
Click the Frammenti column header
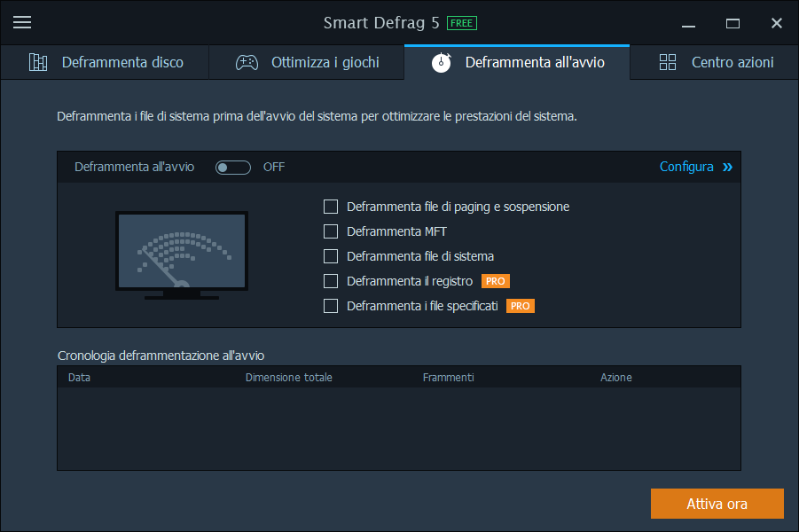pyautogui.click(x=449, y=378)
